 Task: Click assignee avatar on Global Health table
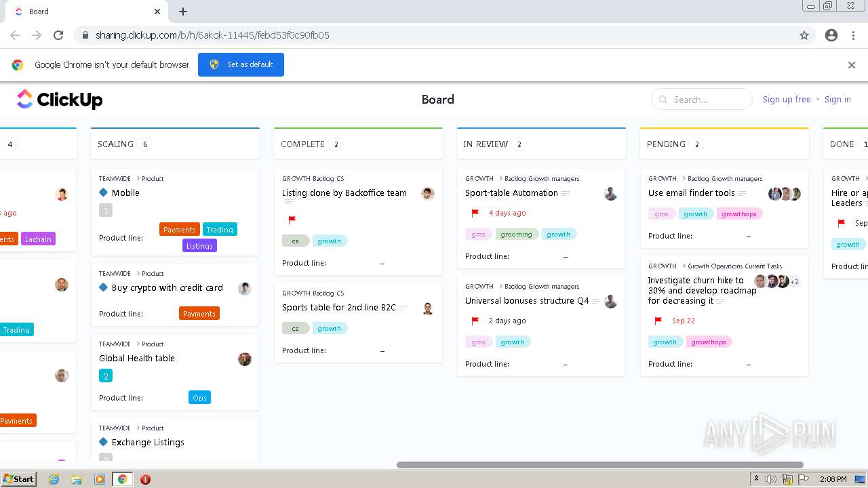click(245, 359)
